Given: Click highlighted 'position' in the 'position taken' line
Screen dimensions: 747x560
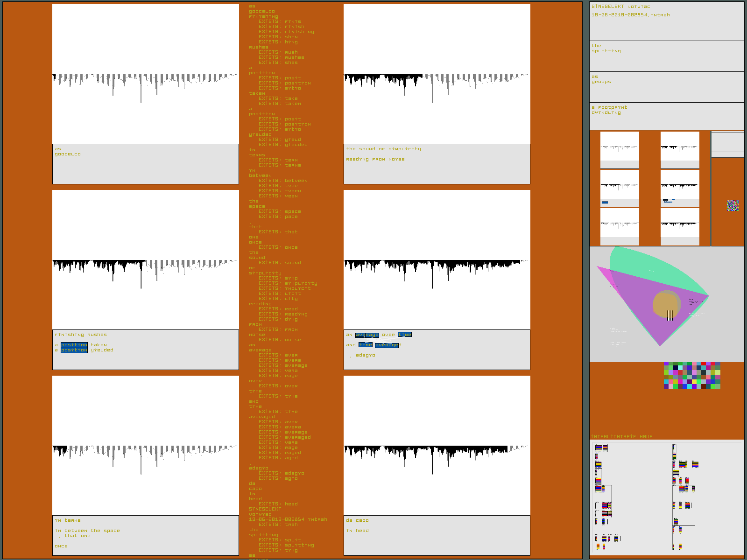Looking at the screenshot, I should click(74, 345).
